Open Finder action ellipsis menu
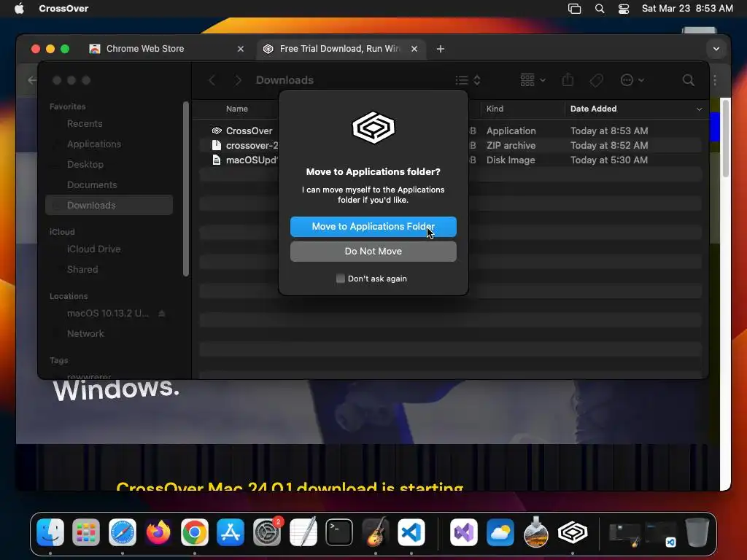This screenshot has width=747, height=560. point(632,80)
